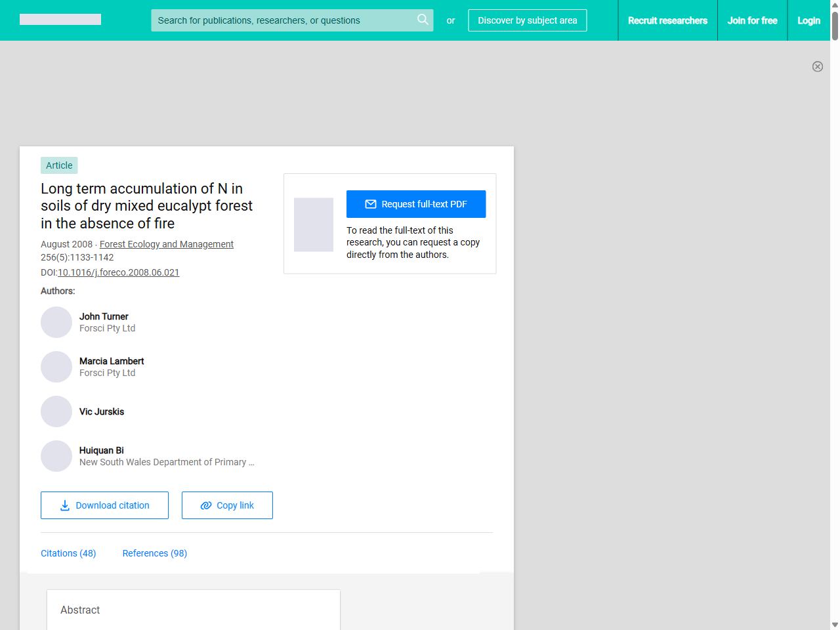Go to Login page

808,20
